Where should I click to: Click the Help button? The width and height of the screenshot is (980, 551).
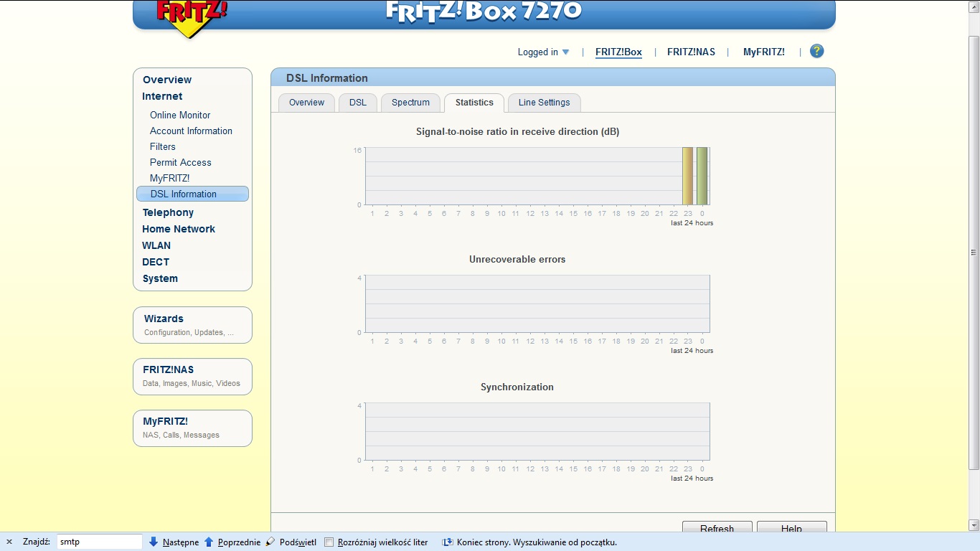tap(791, 527)
